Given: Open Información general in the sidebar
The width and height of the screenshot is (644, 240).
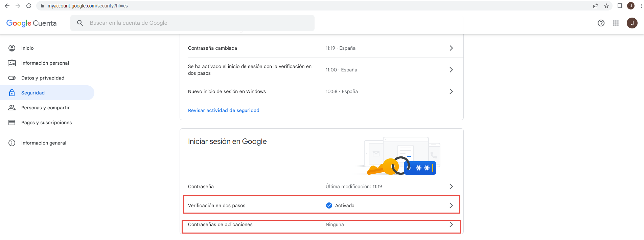Looking at the screenshot, I should 47,143.
